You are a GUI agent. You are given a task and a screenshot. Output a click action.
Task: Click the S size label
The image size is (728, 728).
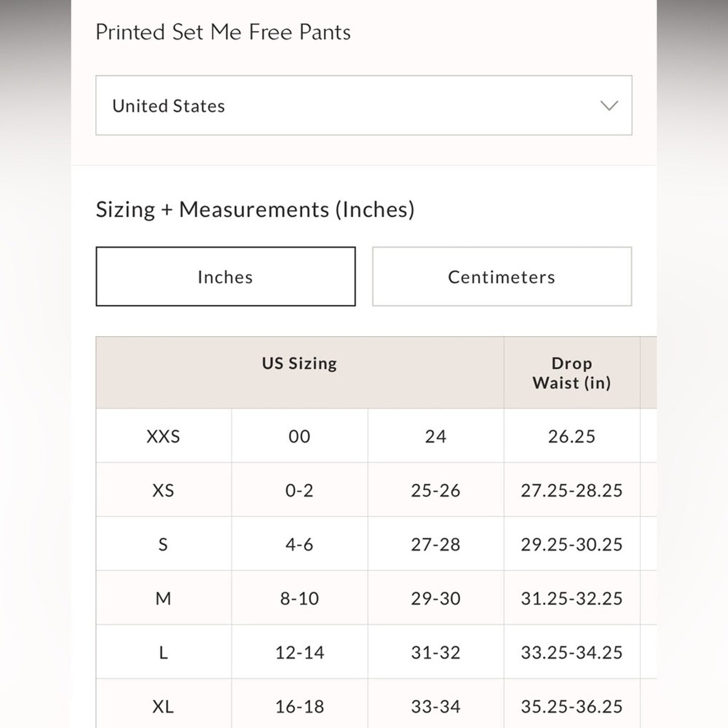pos(163,544)
